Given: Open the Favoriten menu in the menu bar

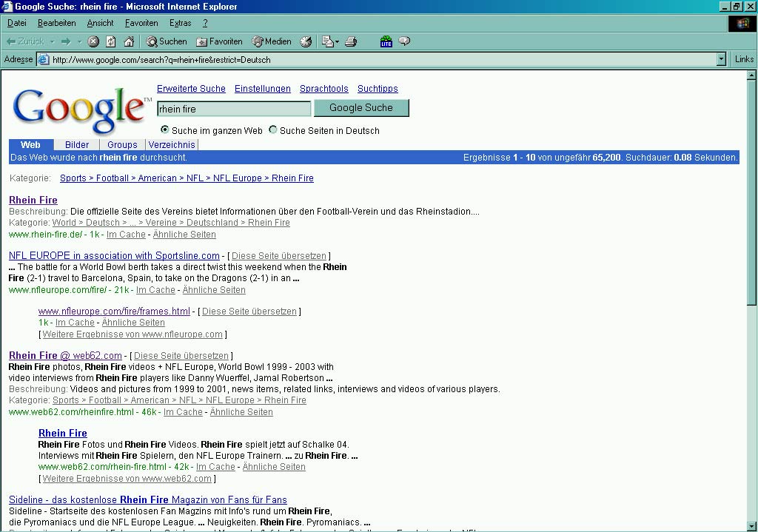Looking at the screenshot, I should [x=141, y=23].
